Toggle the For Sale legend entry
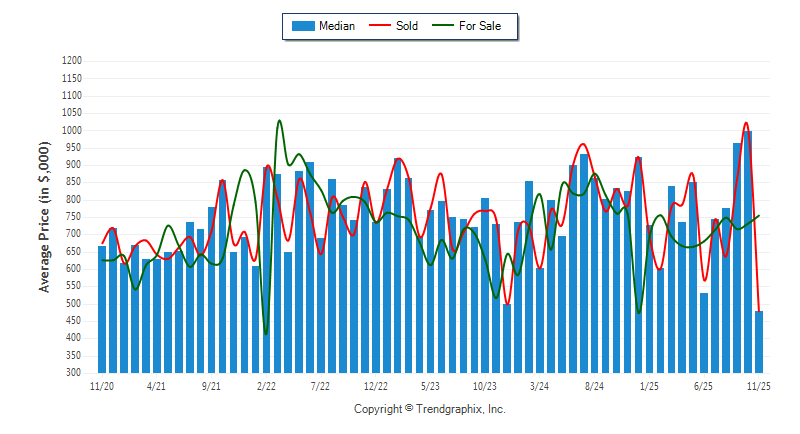This screenshot has height=434, width=800. tap(480, 26)
